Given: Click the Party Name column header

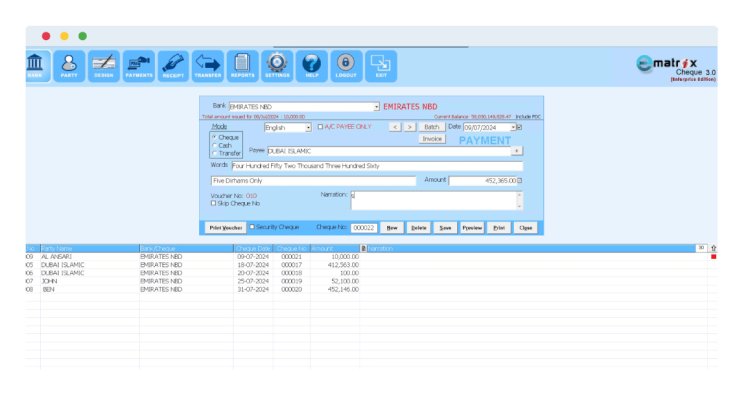Looking at the screenshot, I should [x=89, y=249].
